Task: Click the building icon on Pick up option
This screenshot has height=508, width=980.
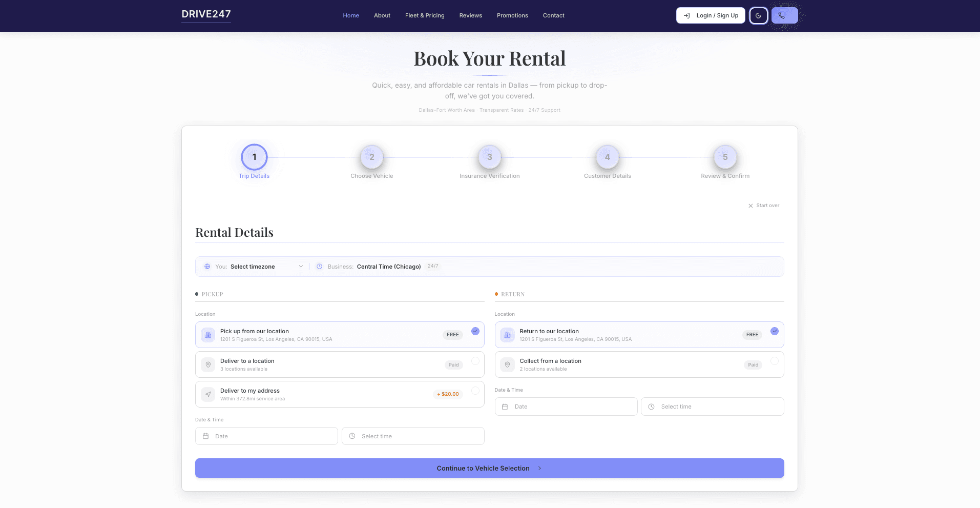Action: click(x=207, y=335)
